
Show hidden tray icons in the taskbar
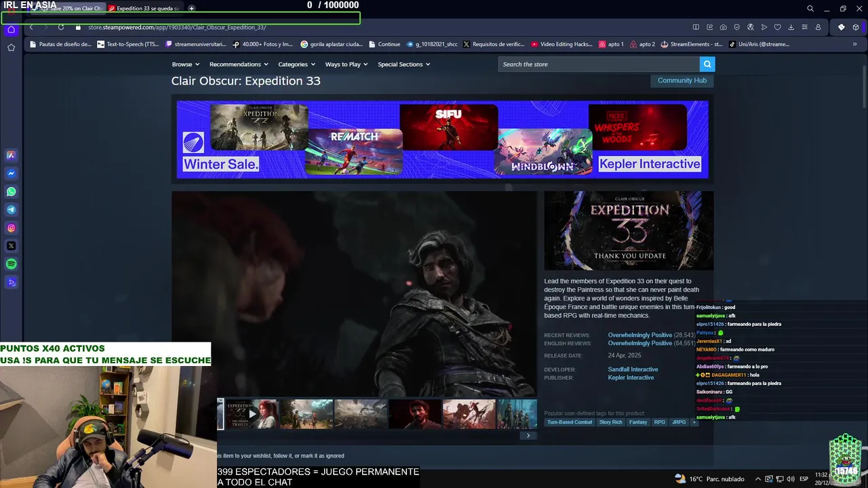(758, 479)
